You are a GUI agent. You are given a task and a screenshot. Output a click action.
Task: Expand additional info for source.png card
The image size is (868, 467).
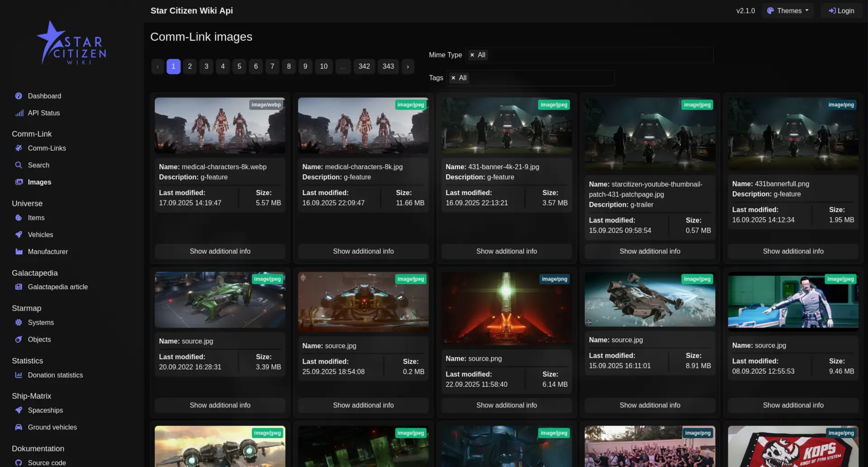pos(507,405)
